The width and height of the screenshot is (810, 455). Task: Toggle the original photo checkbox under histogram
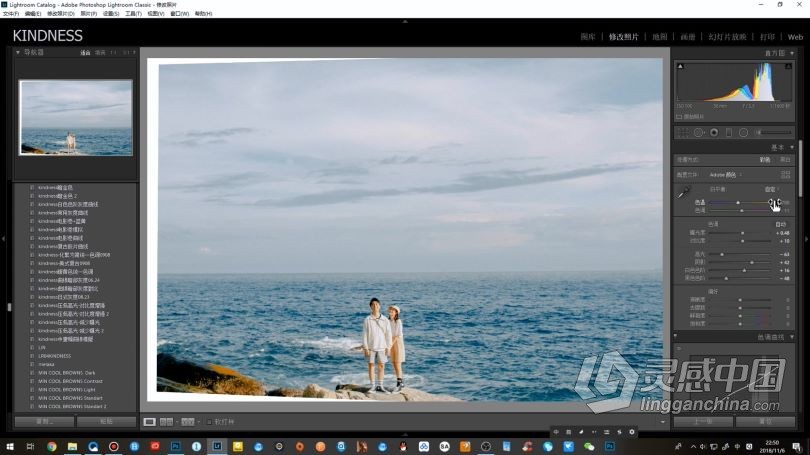click(679, 116)
